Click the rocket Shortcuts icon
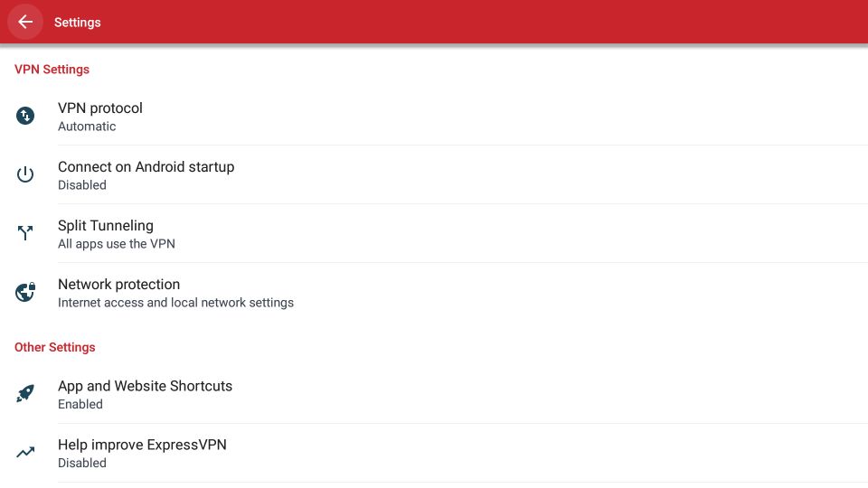This screenshot has width=868, height=488. 25,393
